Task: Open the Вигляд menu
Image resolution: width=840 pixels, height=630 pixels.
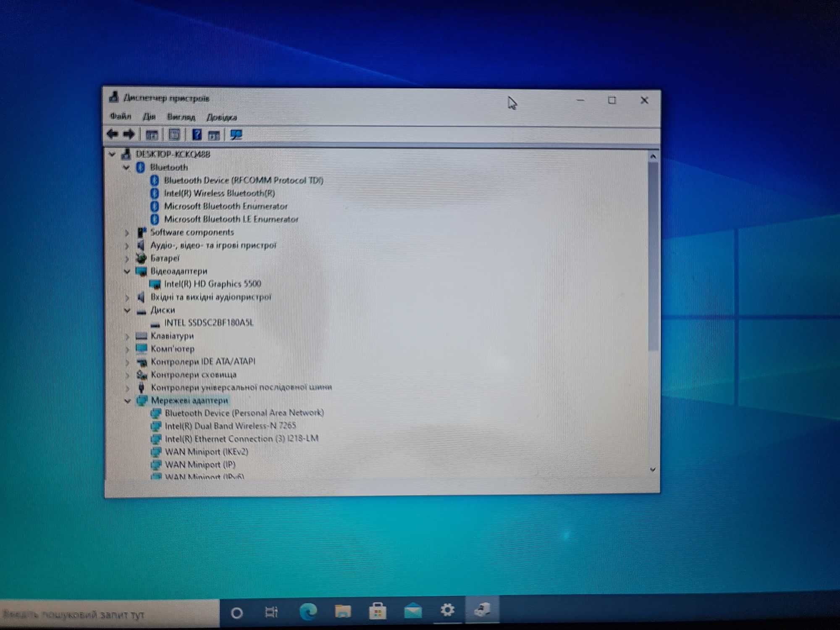Action: click(181, 117)
